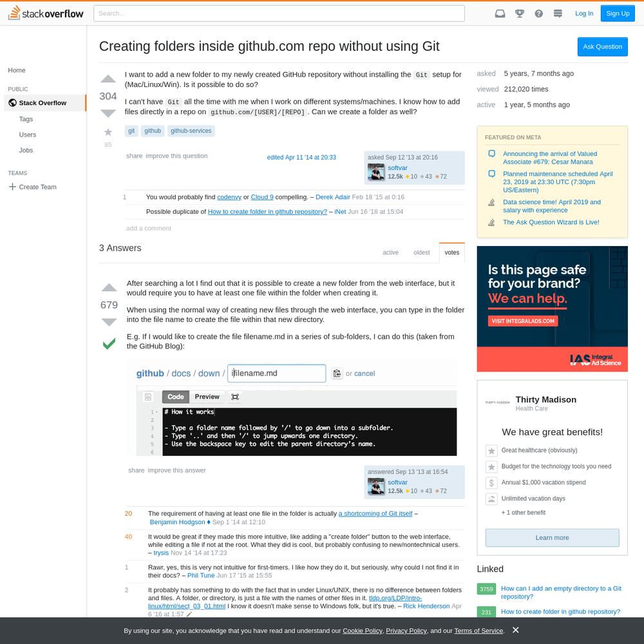
Task: Upvote the question with 304 votes
Action: (x=108, y=79)
